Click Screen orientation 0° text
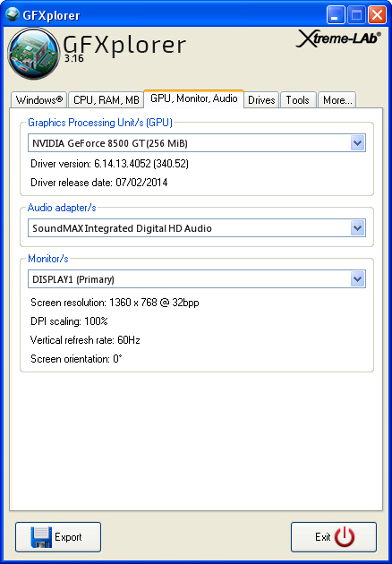 76,359
